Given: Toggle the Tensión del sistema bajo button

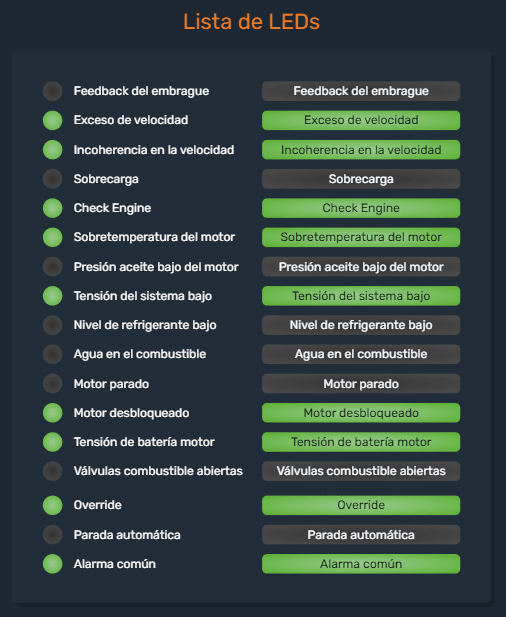Looking at the screenshot, I should 361,296.
